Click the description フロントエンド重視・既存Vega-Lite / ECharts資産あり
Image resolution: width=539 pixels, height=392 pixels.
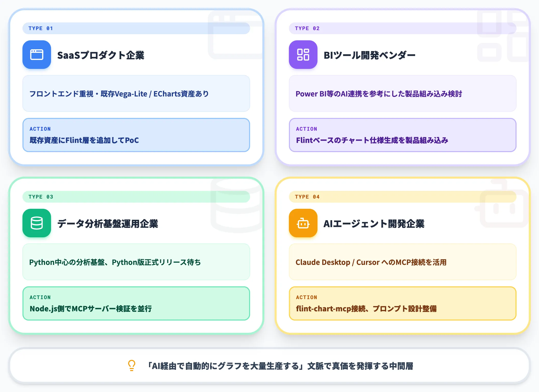pos(119,94)
